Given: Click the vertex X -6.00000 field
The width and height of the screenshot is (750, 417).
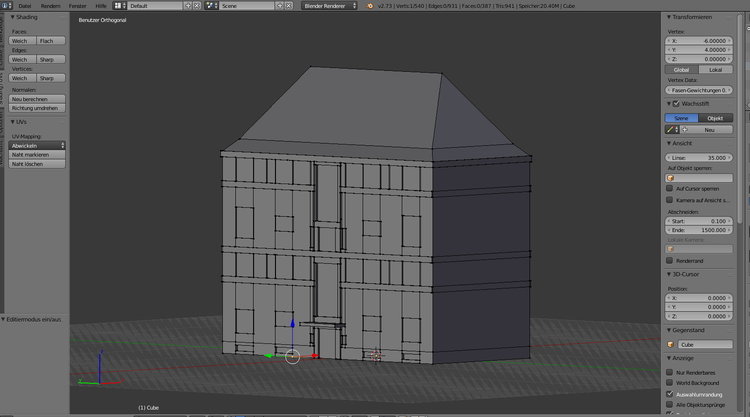Looking at the screenshot, I should (699, 41).
